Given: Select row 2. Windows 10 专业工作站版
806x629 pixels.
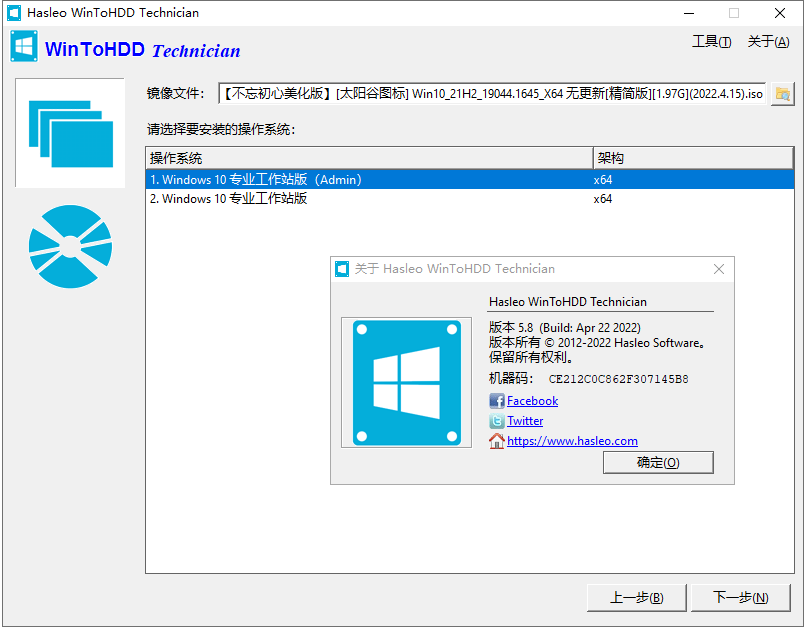Looking at the screenshot, I should pos(469,199).
